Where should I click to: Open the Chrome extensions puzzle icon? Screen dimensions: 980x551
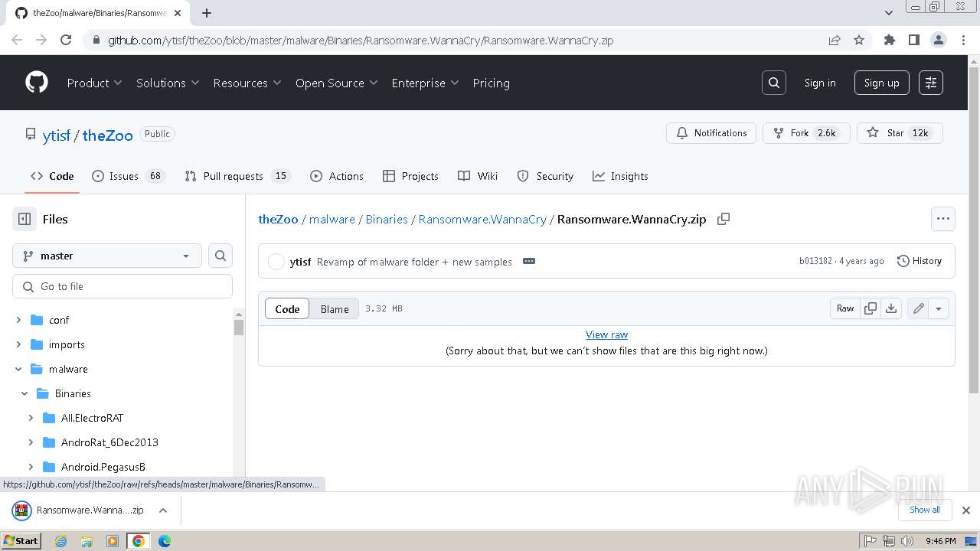pyautogui.click(x=889, y=40)
